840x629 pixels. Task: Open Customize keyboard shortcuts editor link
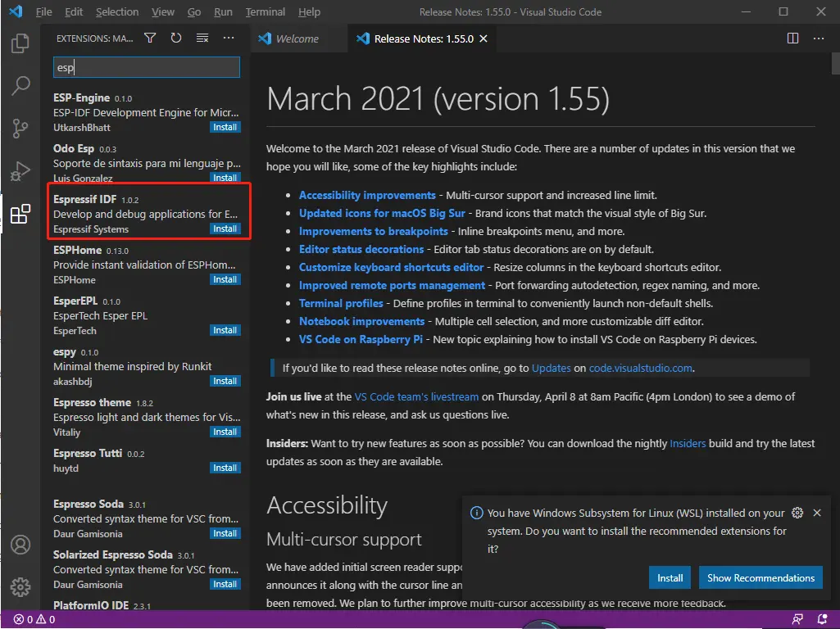[391, 267]
